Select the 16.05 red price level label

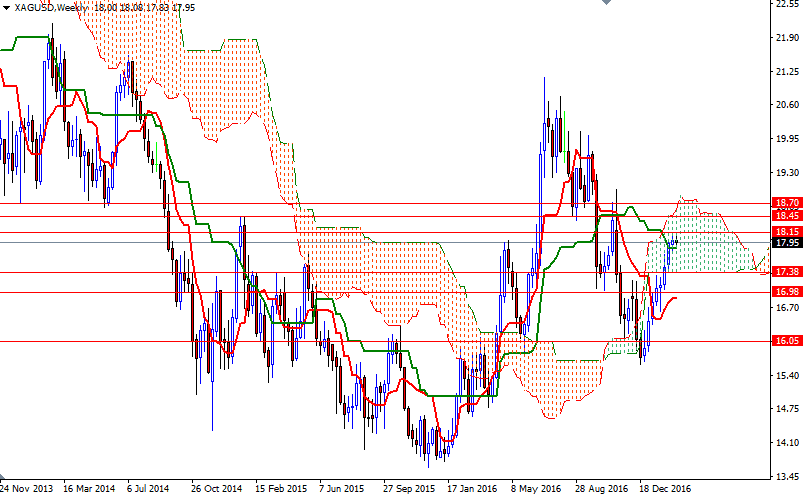tap(787, 341)
